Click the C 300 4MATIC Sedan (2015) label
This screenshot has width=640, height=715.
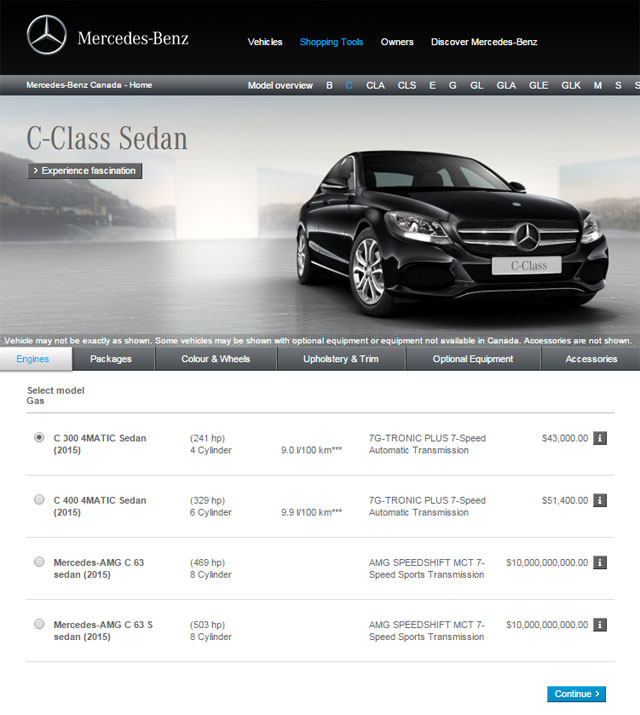(100, 444)
